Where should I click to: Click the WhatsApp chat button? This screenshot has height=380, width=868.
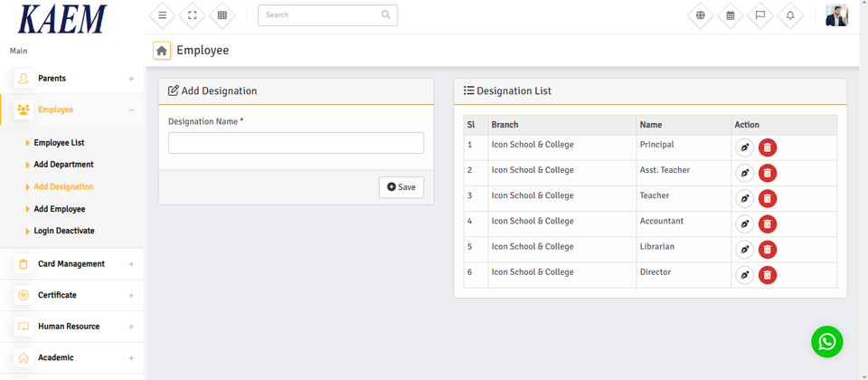826,341
